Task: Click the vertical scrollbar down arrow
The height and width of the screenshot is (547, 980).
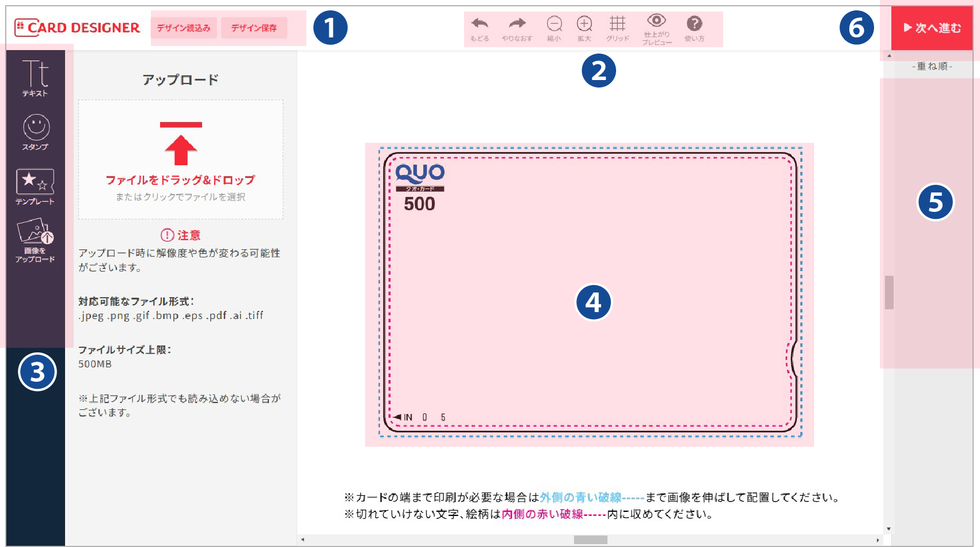Action: (x=889, y=529)
